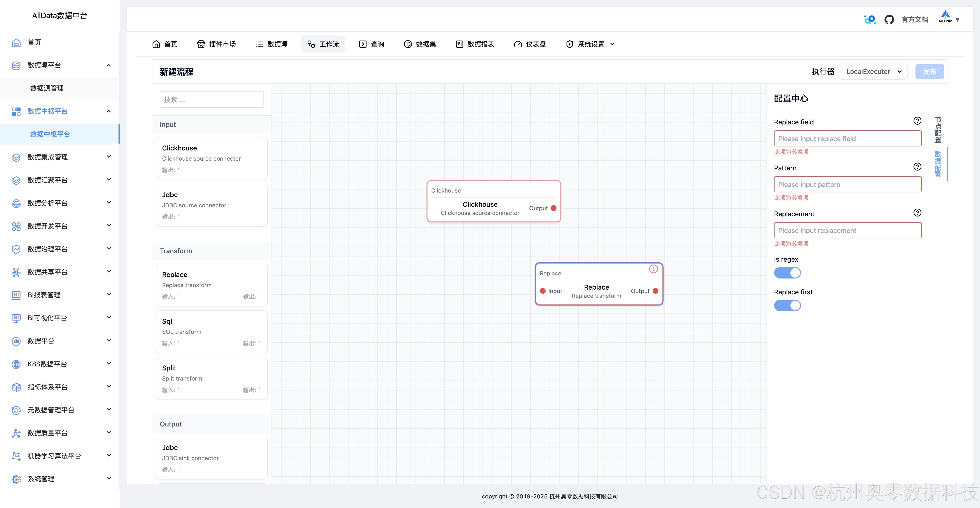
Task: Click the 首页 house icon in sidebar
Action: pyautogui.click(x=16, y=42)
